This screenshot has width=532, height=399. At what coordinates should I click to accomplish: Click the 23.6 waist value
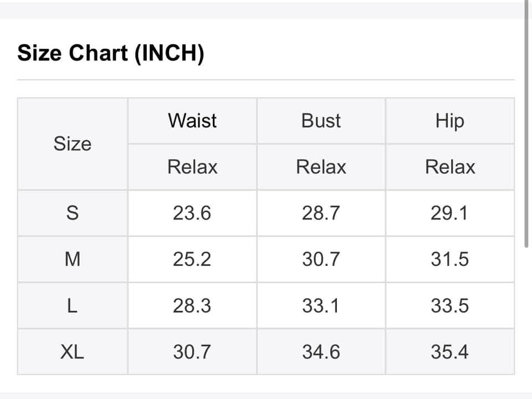tap(192, 213)
